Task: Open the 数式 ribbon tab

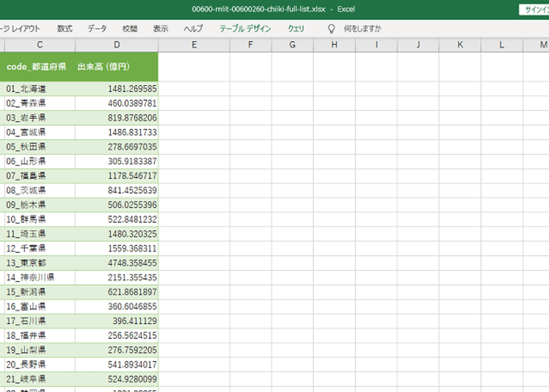Action: tap(65, 29)
